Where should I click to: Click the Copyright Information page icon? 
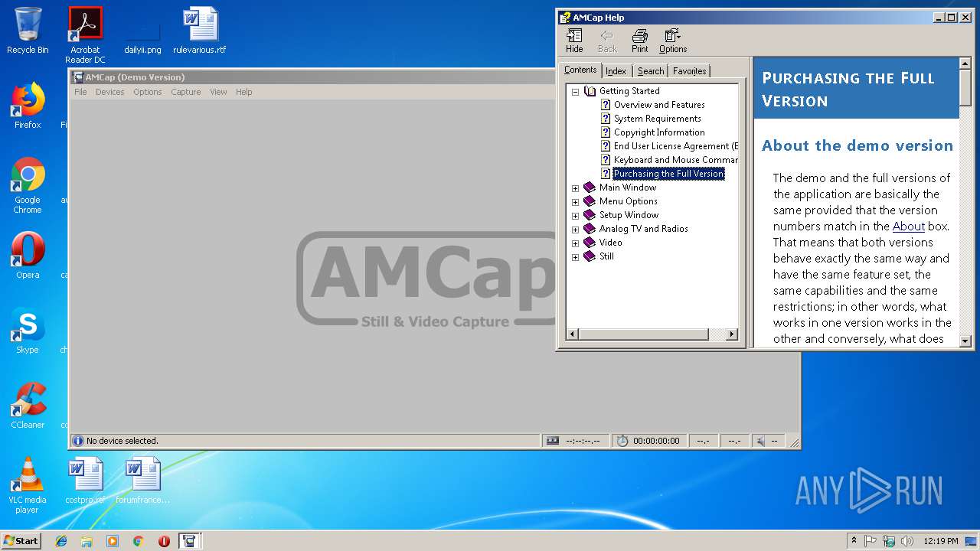606,132
